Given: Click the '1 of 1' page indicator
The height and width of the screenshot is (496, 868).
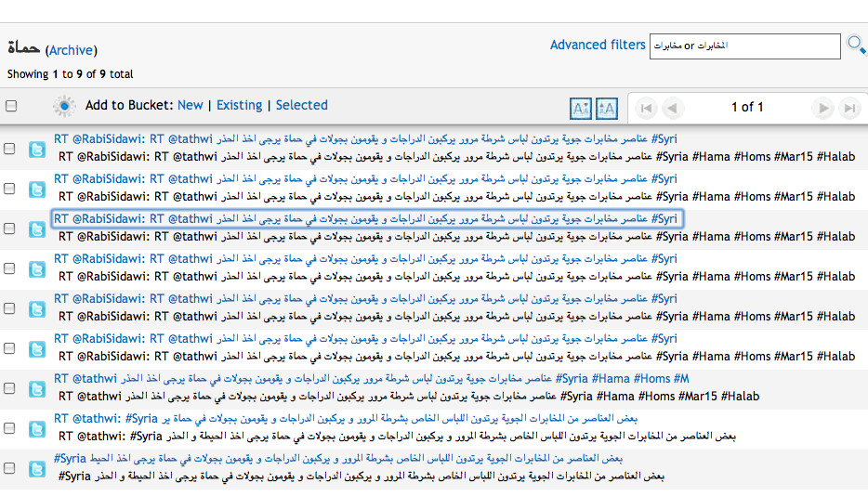Looking at the screenshot, I should click(747, 108).
